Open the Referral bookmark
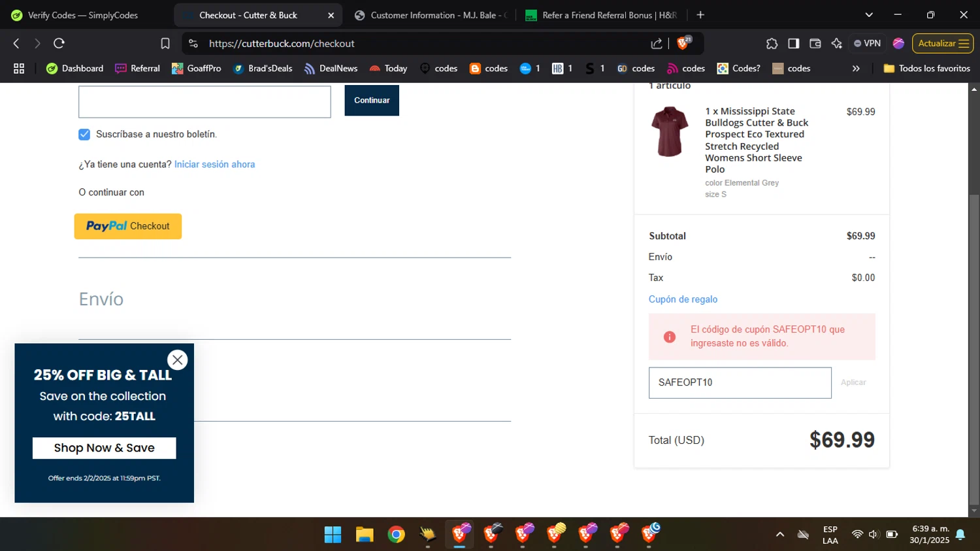 click(138, 68)
